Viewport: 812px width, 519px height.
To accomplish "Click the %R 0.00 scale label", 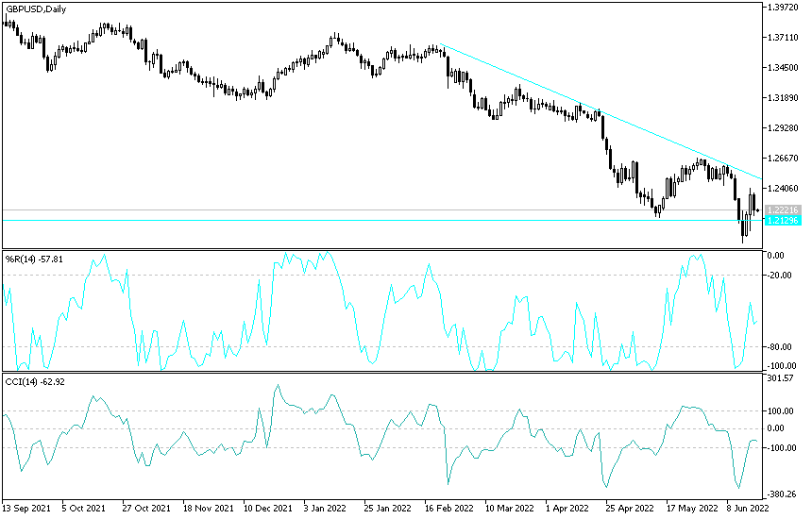I will pos(776,256).
